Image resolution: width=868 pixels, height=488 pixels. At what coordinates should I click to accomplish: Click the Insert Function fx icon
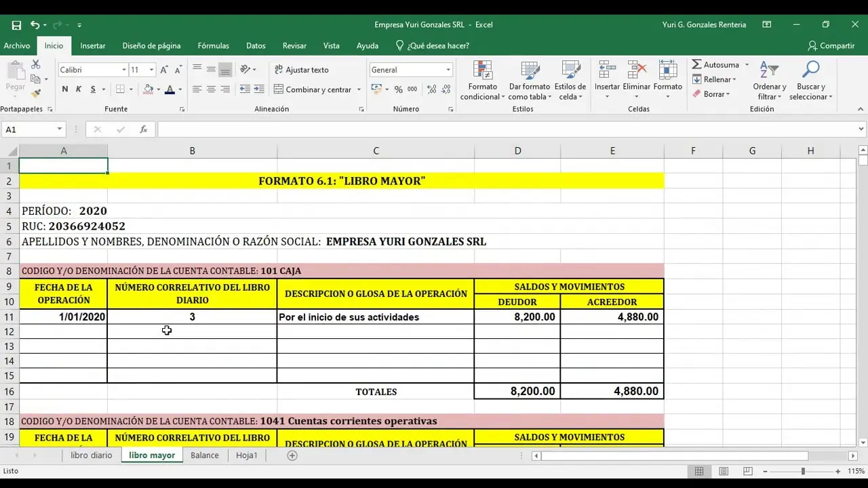tap(143, 129)
